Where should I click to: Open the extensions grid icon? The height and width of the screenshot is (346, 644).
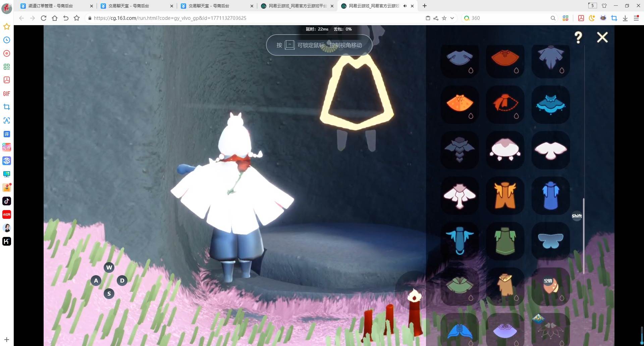click(566, 18)
